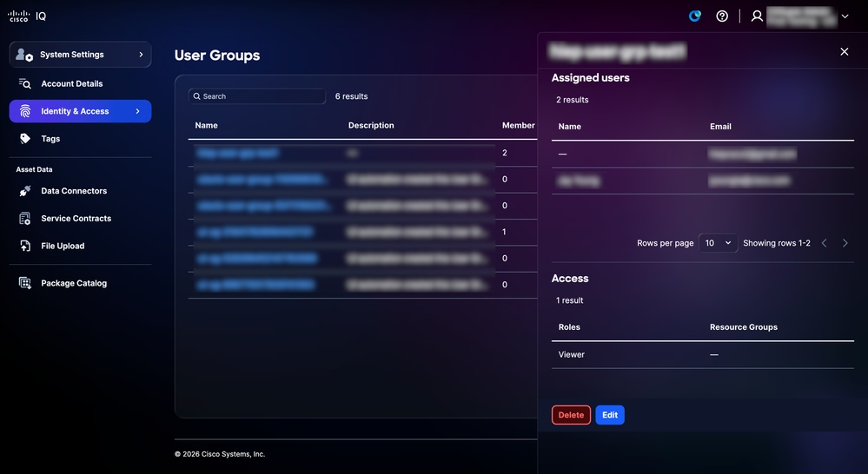
Task: Sort by the Description column header
Action: [x=371, y=126]
